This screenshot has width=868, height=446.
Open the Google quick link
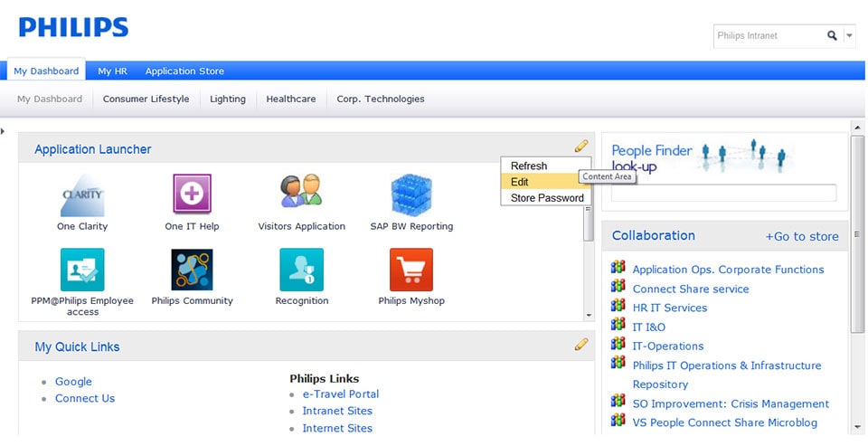click(73, 382)
